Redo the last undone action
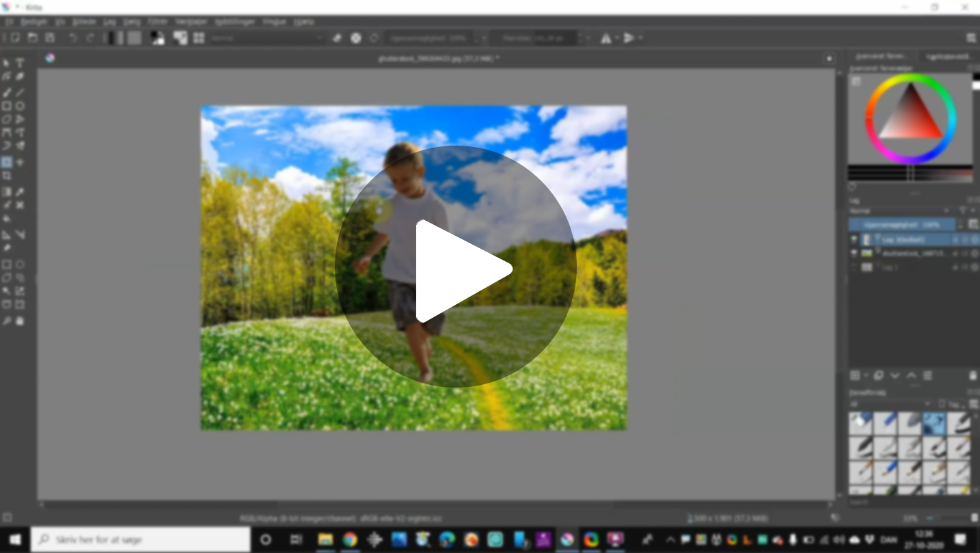This screenshot has width=980, height=553. click(90, 38)
